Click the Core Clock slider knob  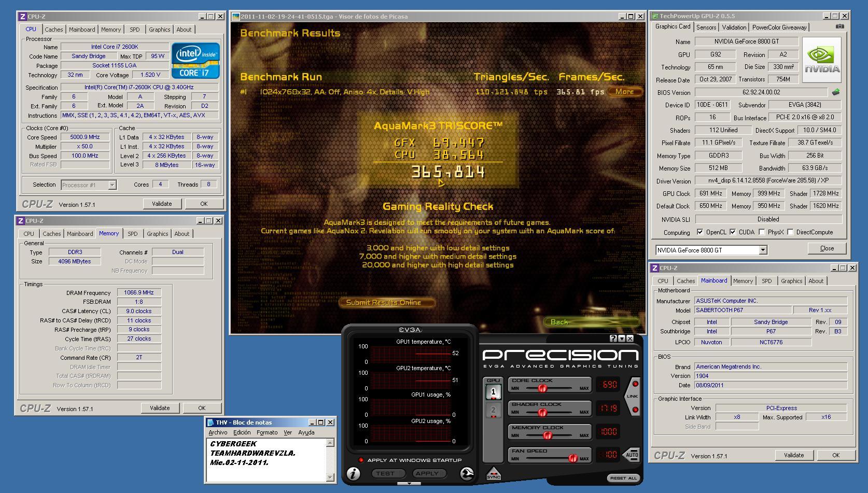coord(543,388)
